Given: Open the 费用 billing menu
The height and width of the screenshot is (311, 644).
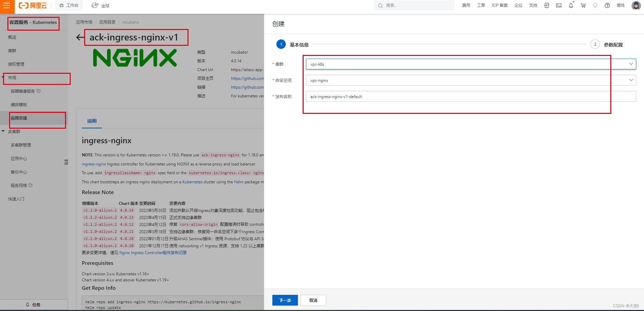Looking at the screenshot, I should [466, 5].
